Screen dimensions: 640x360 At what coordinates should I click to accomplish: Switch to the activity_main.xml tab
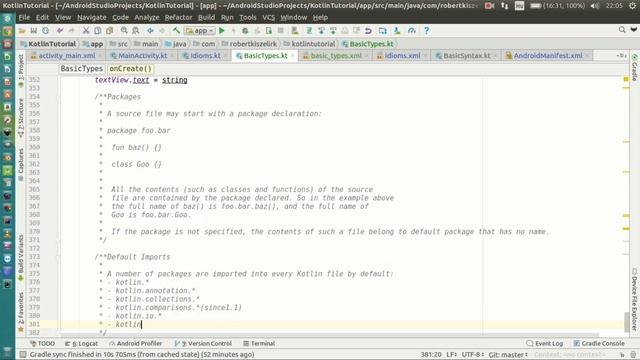click(67, 56)
